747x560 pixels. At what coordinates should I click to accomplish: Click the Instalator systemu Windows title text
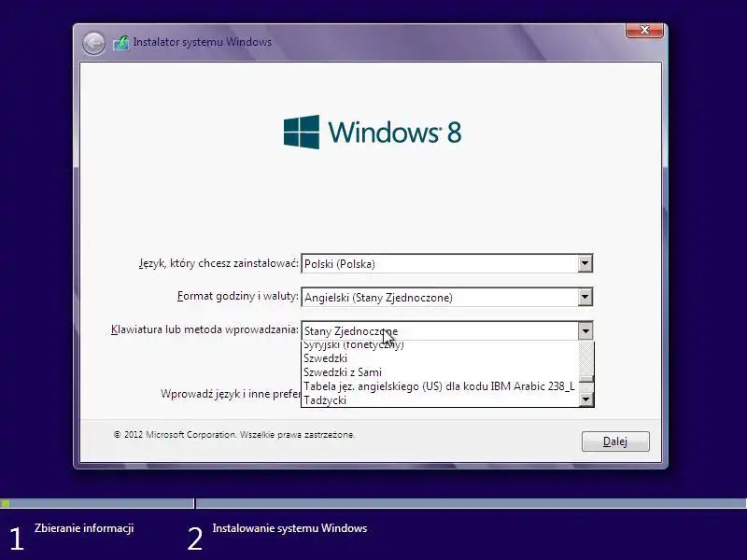click(202, 42)
